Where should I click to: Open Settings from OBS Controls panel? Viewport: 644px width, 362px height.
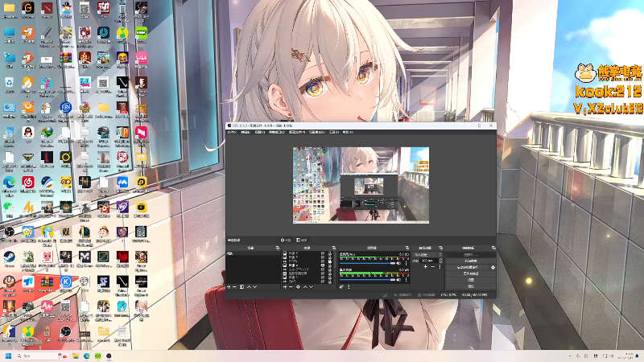pos(471,280)
